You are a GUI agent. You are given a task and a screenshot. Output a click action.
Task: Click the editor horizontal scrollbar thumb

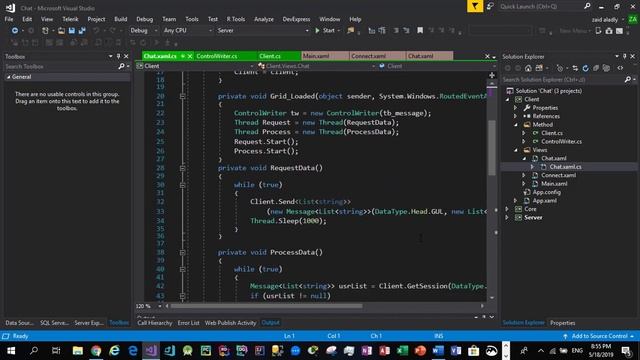pyautogui.click(x=266, y=306)
